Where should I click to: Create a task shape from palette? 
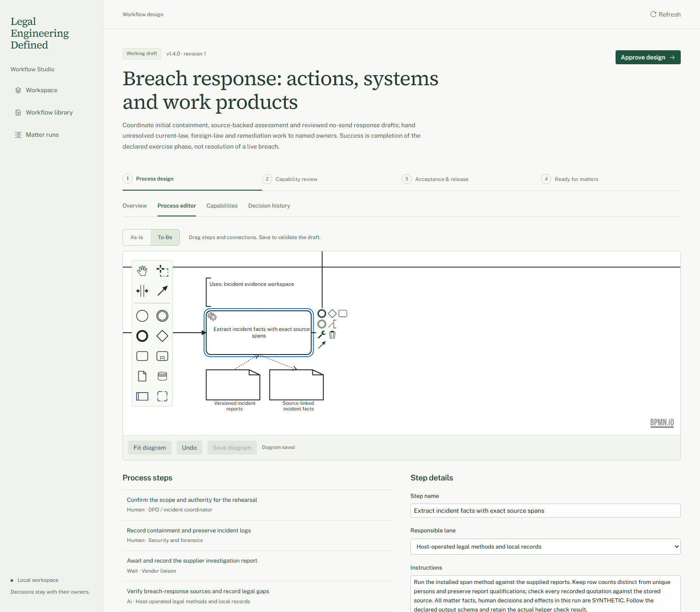click(142, 356)
